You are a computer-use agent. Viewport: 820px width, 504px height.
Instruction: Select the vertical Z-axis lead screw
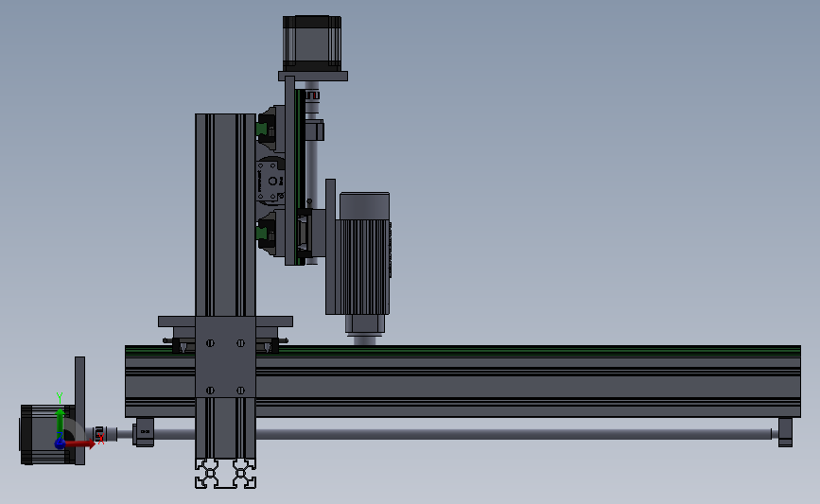(312, 172)
